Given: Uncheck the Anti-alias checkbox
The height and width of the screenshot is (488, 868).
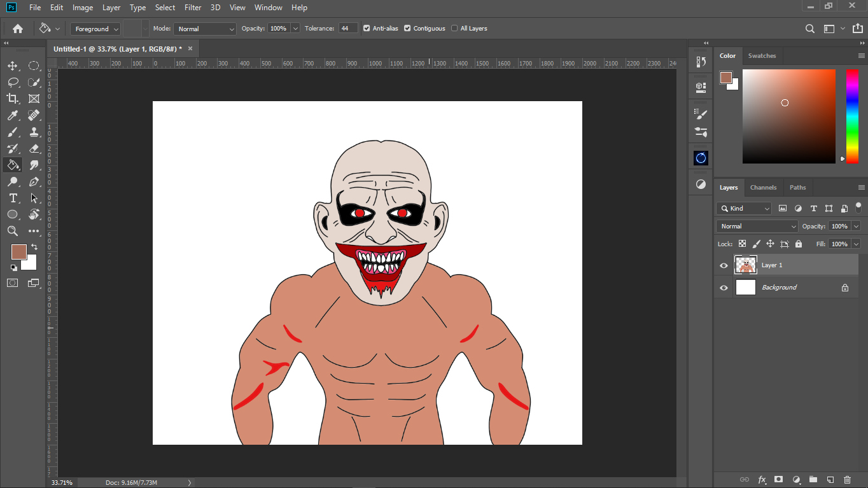Looking at the screenshot, I should point(367,28).
